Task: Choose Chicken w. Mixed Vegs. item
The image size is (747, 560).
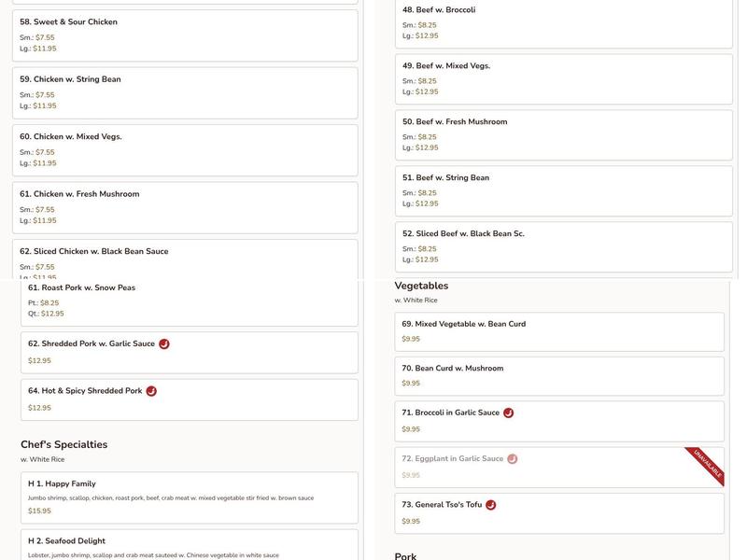Action: tap(185, 150)
